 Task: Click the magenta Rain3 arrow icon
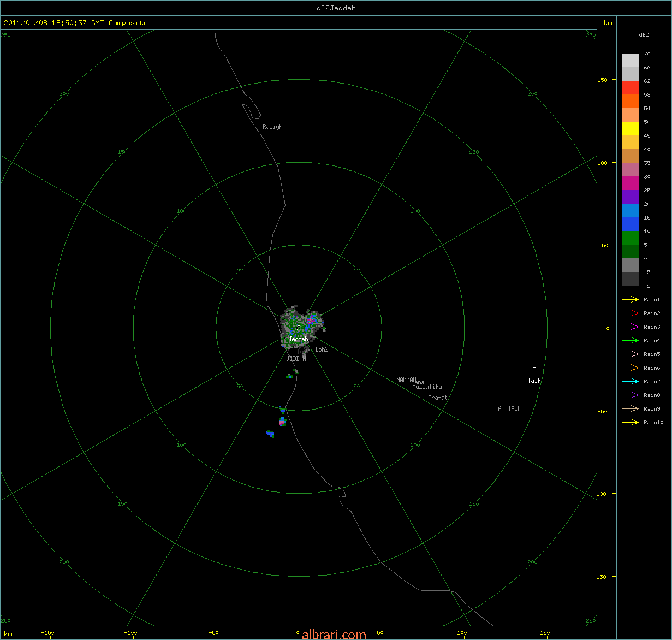pos(631,327)
